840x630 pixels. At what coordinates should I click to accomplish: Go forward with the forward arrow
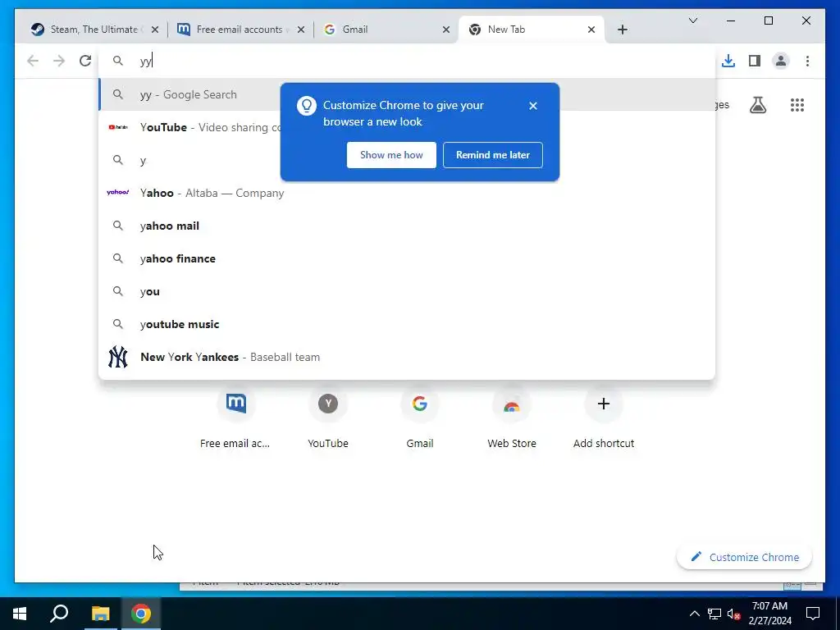pyautogui.click(x=59, y=61)
